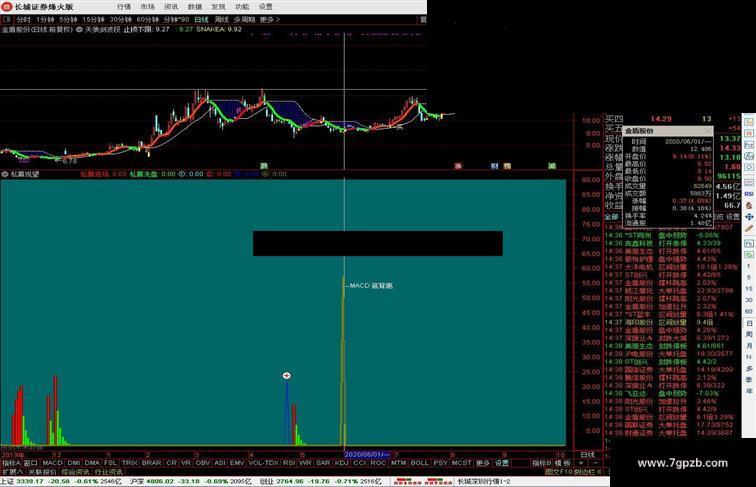Click the 指标B button
The image size is (756, 487).
[x=541, y=462]
